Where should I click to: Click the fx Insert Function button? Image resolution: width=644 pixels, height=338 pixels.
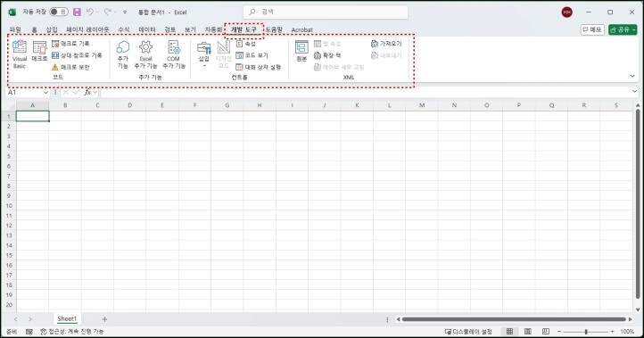click(87, 93)
